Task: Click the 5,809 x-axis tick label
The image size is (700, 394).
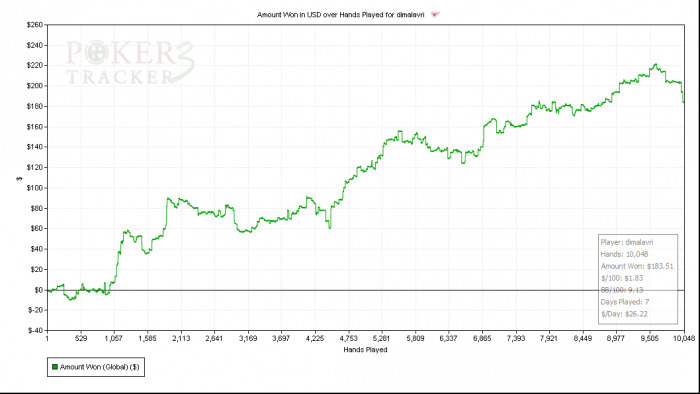Action: click(415, 338)
